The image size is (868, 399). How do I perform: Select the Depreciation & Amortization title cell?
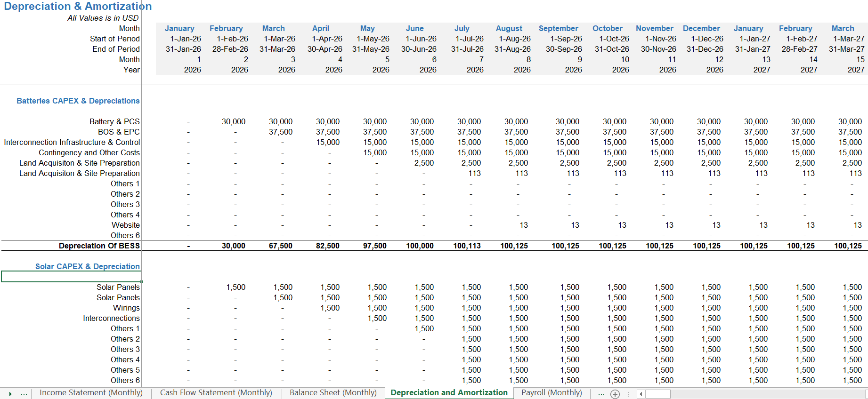(78, 6)
